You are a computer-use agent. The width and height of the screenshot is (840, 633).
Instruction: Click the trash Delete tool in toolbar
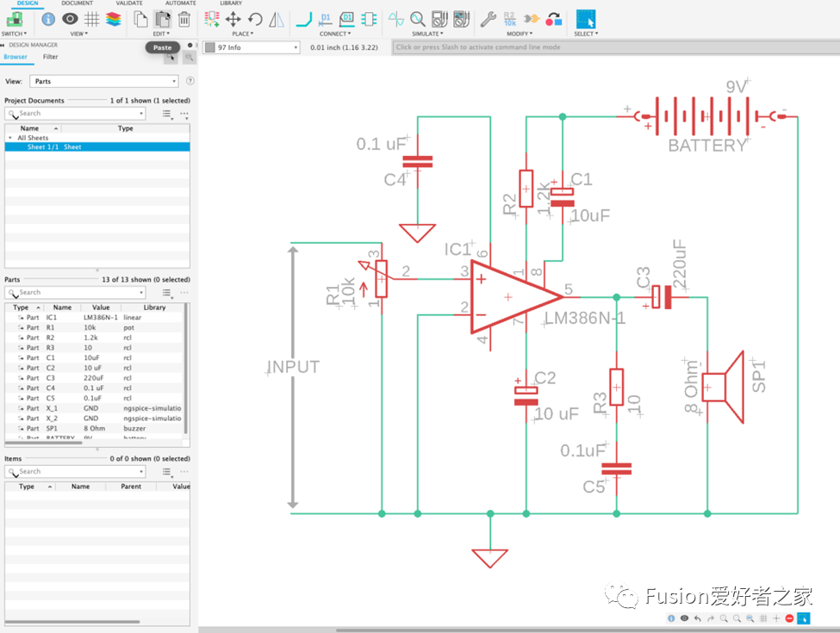click(184, 19)
